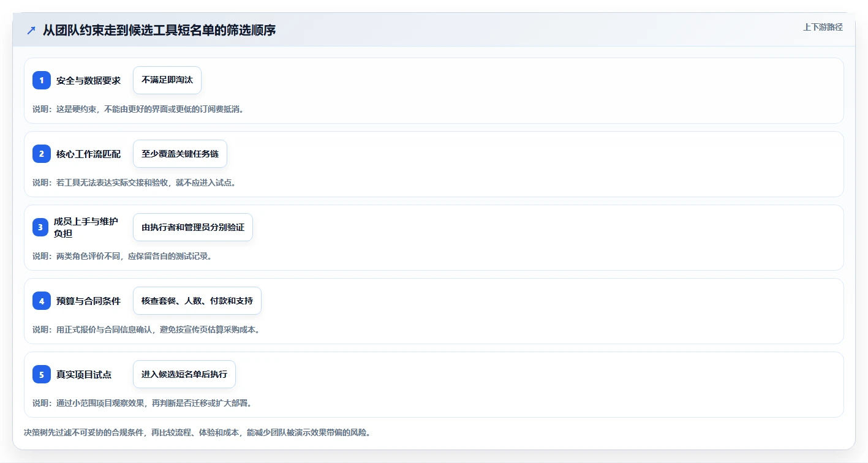This screenshot has height=463, width=868.
Task: Click the 至少覆盖关键任务链 chip
Action: tap(180, 154)
